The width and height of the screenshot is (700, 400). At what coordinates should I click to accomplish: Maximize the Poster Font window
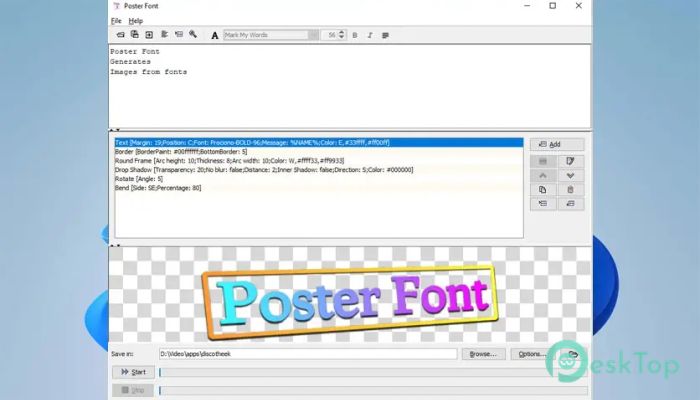point(553,6)
